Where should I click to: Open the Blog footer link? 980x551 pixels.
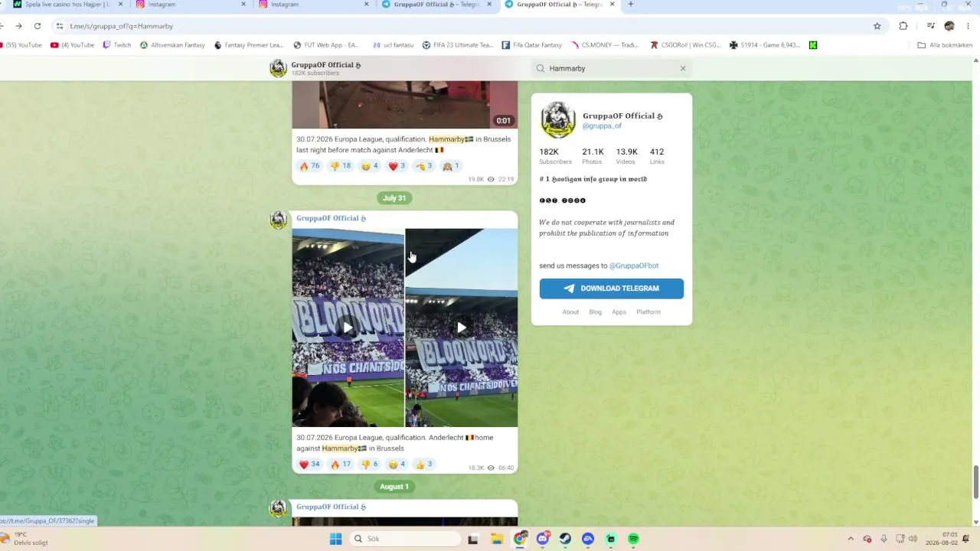596,311
